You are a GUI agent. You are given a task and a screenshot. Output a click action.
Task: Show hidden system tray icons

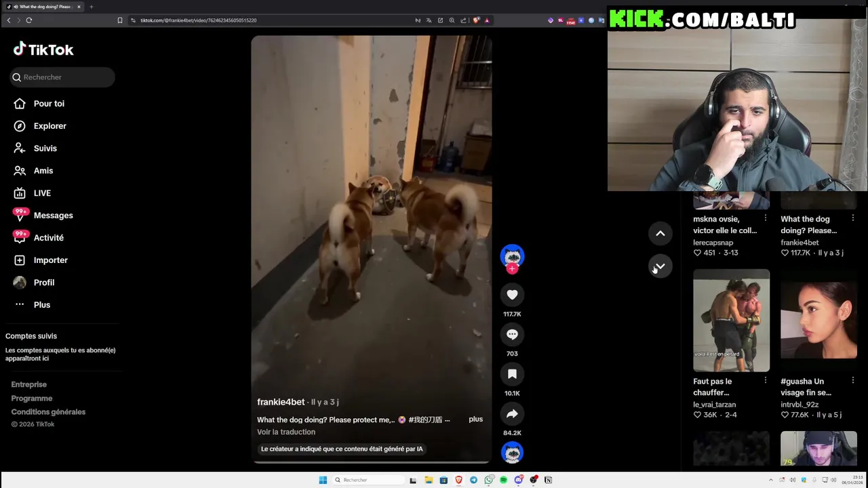point(770,480)
